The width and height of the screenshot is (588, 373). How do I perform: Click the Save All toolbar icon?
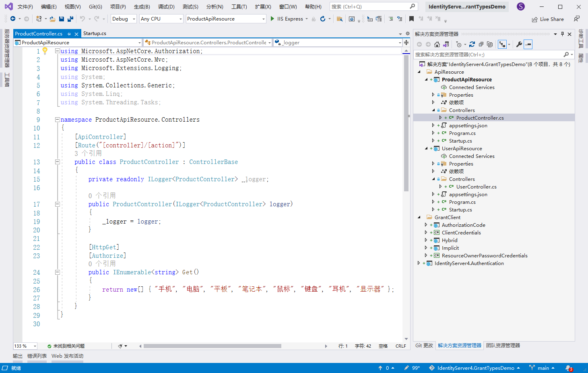pos(70,19)
